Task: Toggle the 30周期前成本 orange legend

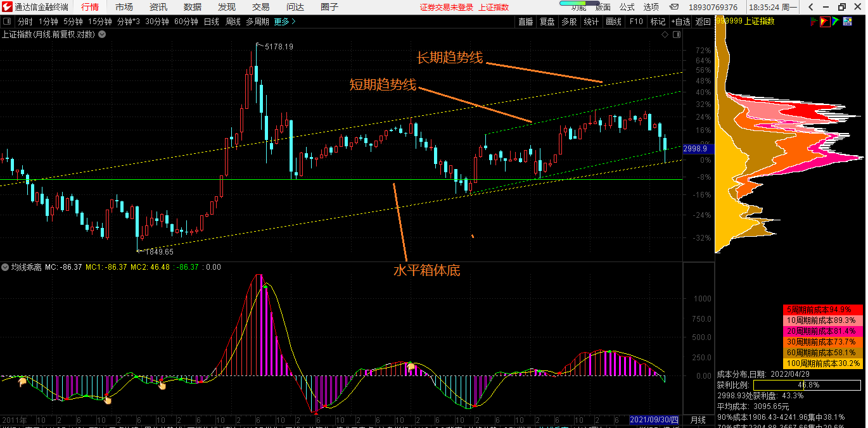Action: coord(823,342)
